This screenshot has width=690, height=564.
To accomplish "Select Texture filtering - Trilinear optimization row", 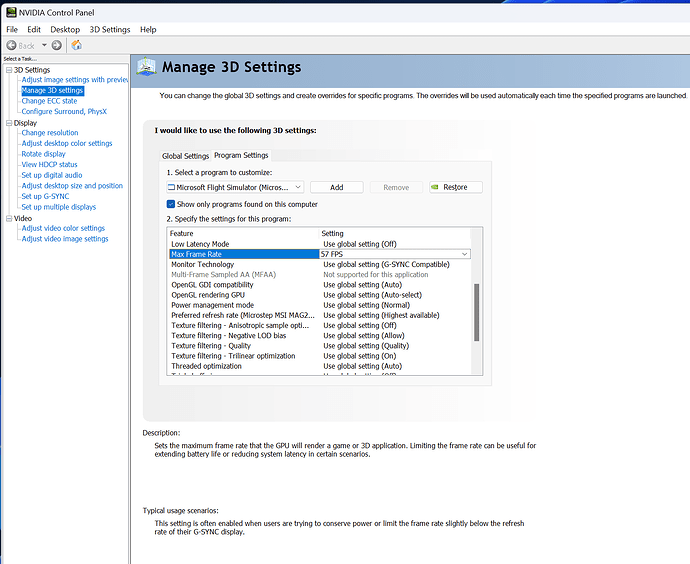I will click(x=320, y=356).
